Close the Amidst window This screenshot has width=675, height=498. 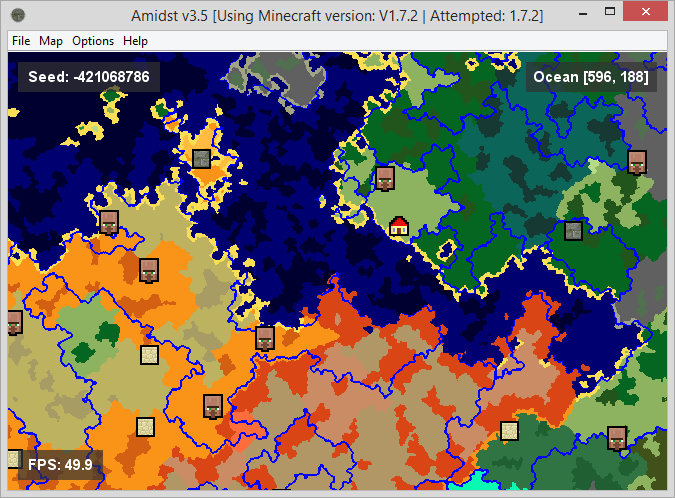click(x=646, y=12)
